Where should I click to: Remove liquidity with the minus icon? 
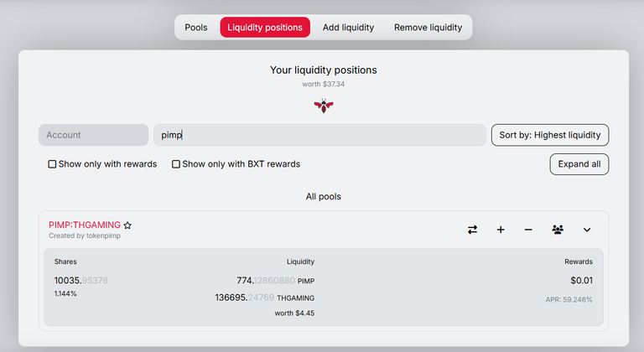[x=528, y=230]
